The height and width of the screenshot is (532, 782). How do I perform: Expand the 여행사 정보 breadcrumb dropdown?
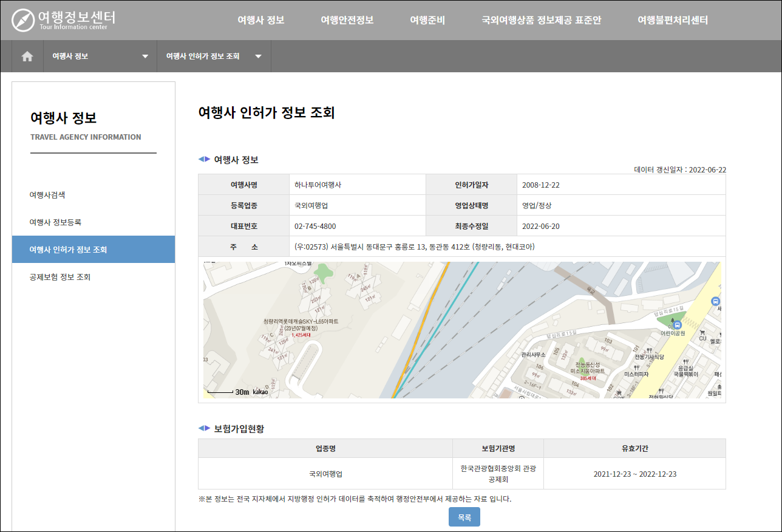(144, 56)
